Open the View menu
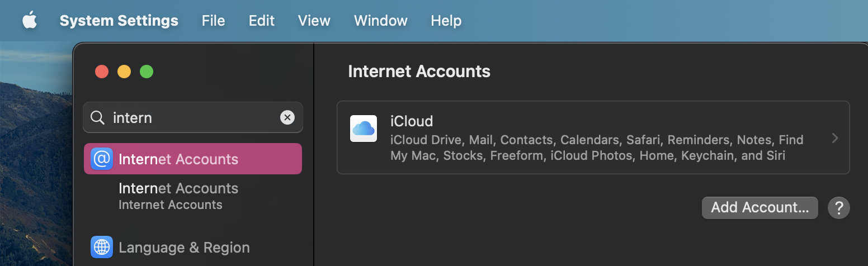This screenshot has height=266, width=868. [314, 21]
